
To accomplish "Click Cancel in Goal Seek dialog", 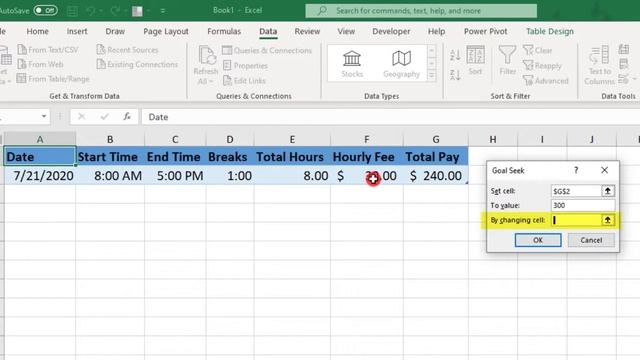I will click(591, 240).
